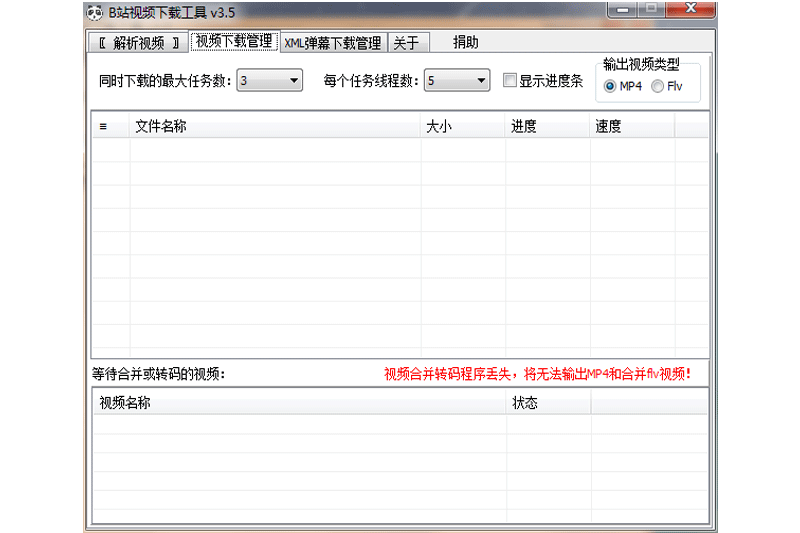
Task: Click the 输出视频类型 group label
Action: (x=641, y=64)
